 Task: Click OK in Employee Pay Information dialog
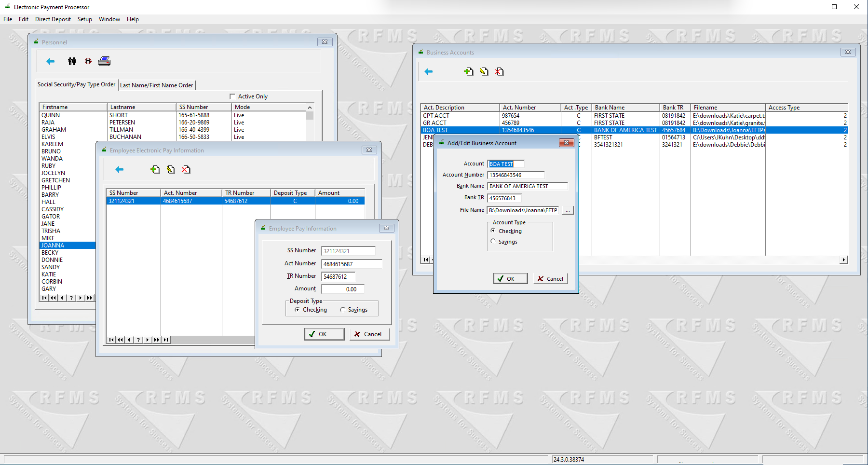[x=324, y=334]
